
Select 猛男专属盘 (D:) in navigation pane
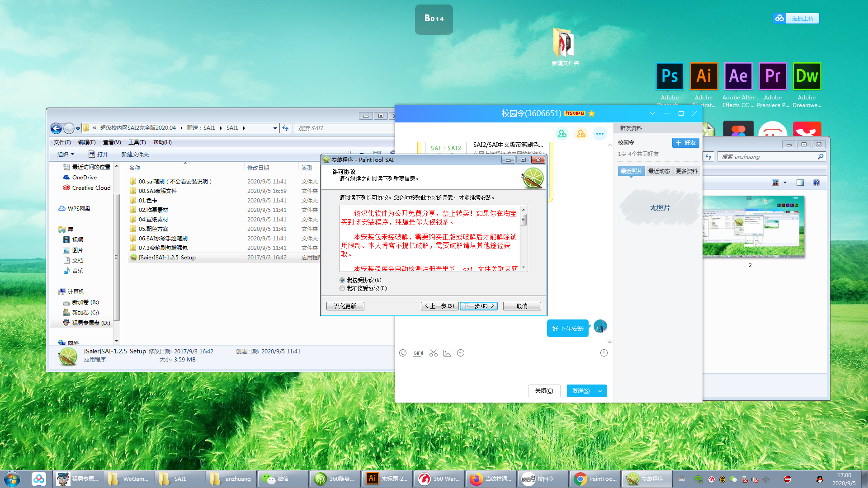click(x=91, y=323)
